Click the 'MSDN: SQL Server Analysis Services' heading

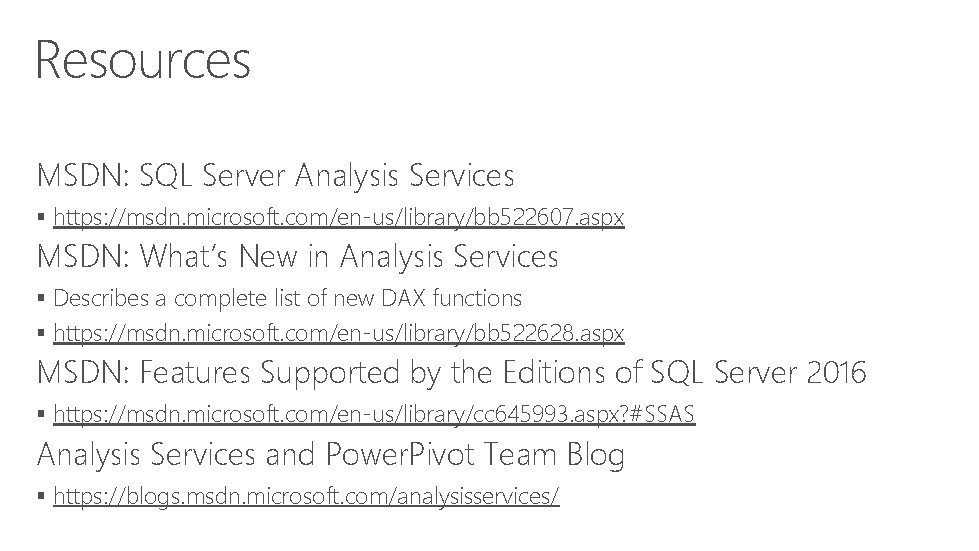275,175
